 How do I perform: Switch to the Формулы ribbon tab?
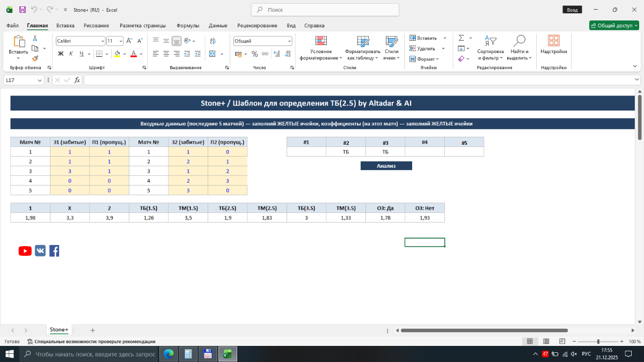188,25
